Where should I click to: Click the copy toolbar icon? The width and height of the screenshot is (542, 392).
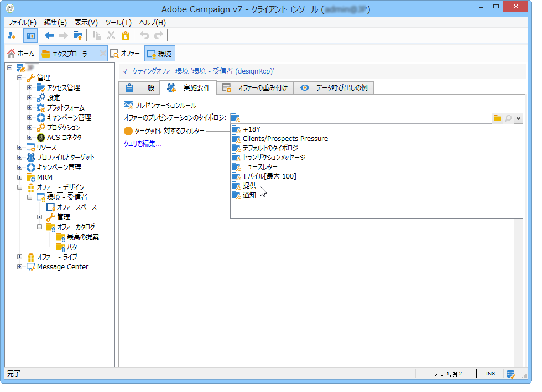pyautogui.click(x=96, y=35)
